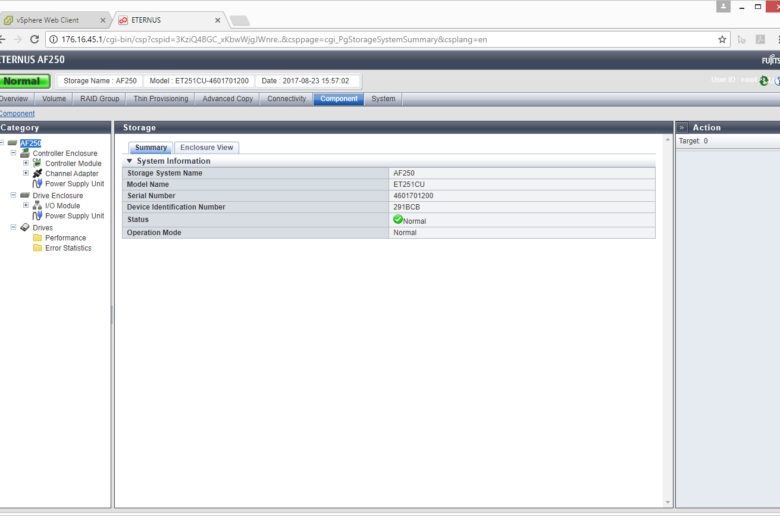This screenshot has height=516, width=780.
Task: Click Power Supply Unit icon under Drive Enclosure
Action: 37,215
